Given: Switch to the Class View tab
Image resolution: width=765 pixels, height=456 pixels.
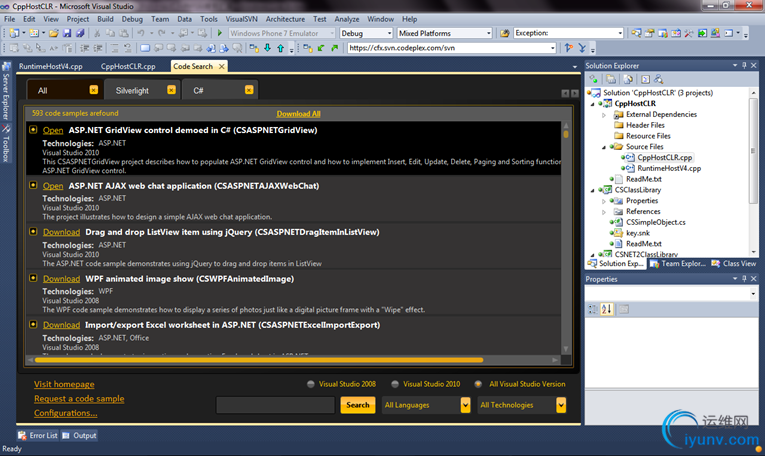Looking at the screenshot, I should point(734,263).
